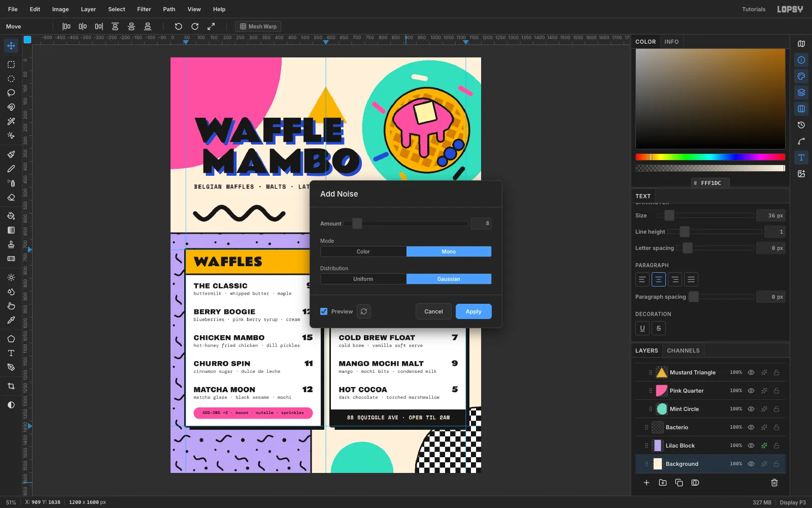Duplicate the selected layer
The width and height of the screenshot is (812, 508).
click(x=679, y=483)
